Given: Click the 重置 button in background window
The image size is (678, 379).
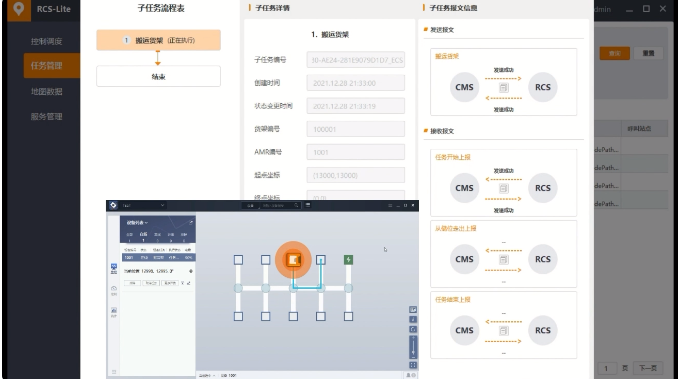Looking at the screenshot, I should pos(648,53).
